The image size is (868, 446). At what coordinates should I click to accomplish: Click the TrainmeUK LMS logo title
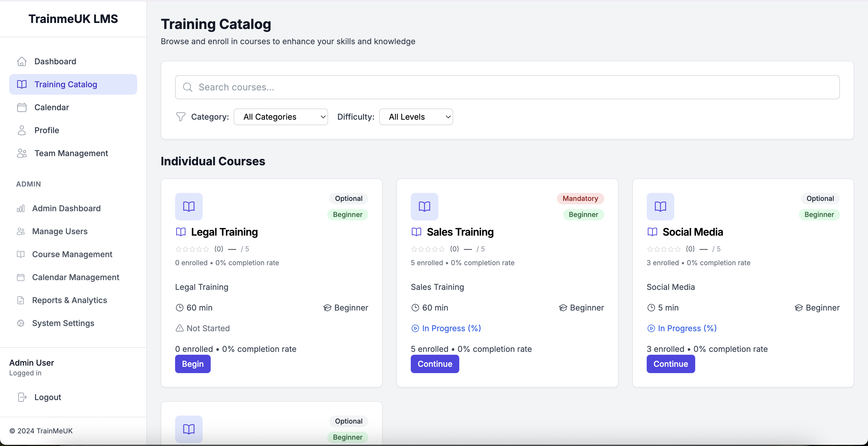point(73,19)
